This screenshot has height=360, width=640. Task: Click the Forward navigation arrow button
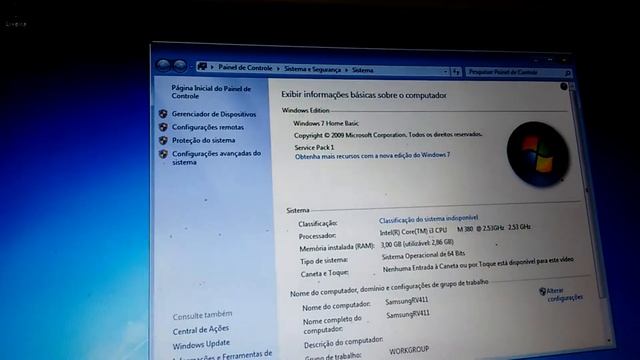(180, 66)
